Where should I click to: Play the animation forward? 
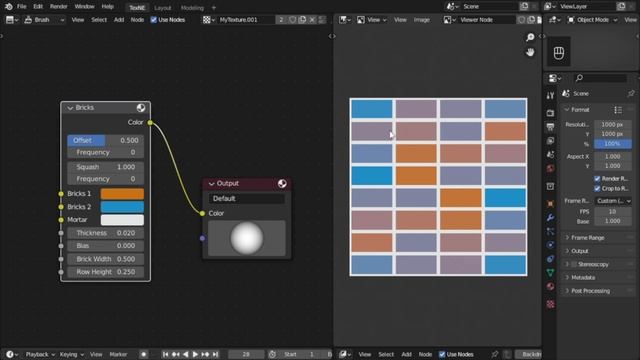click(195, 354)
